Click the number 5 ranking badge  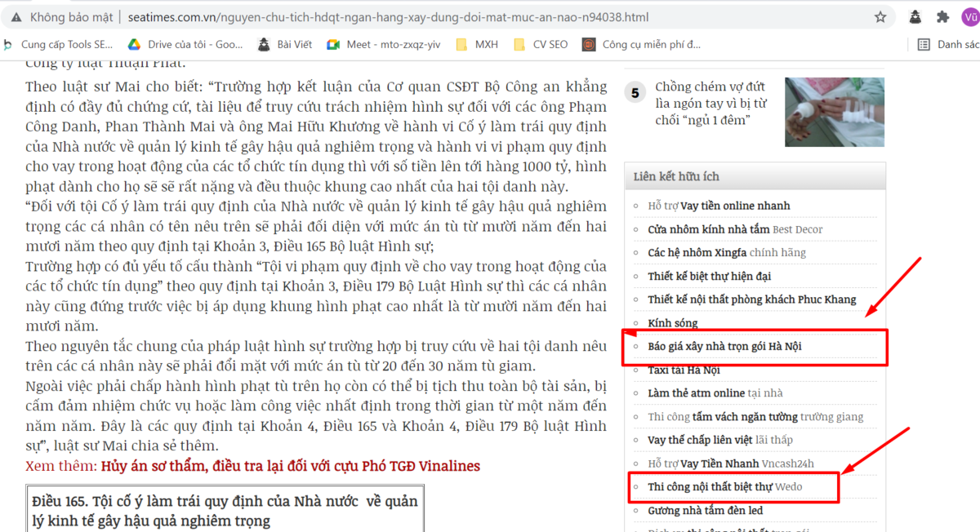click(636, 93)
